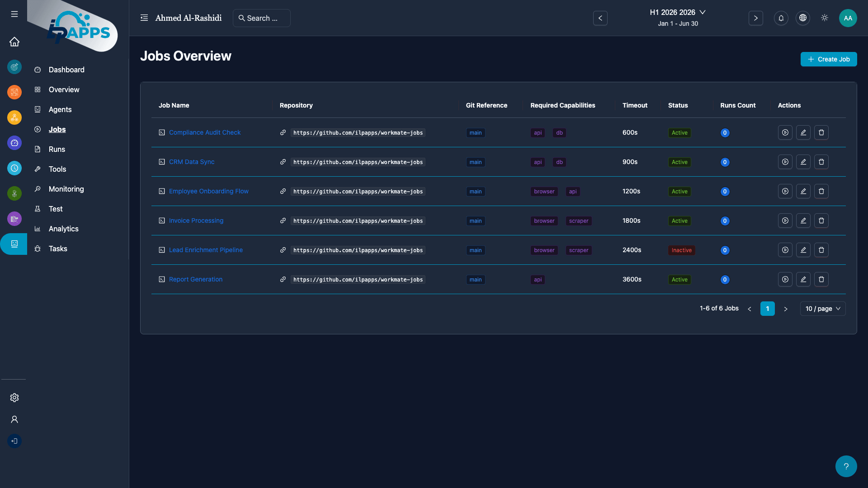Viewport: 868px width, 488px height.
Task: Click the Create Job button
Action: (x=829, y=59)
